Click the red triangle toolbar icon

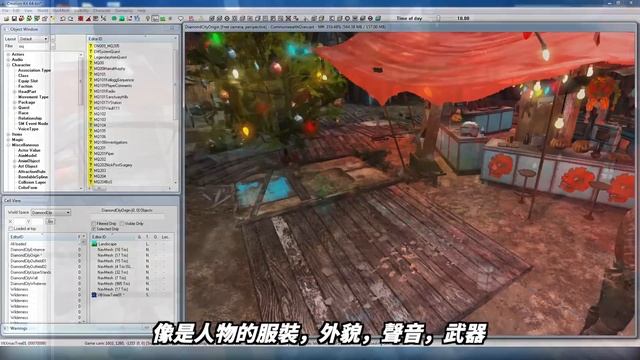[x=88, y=18]
